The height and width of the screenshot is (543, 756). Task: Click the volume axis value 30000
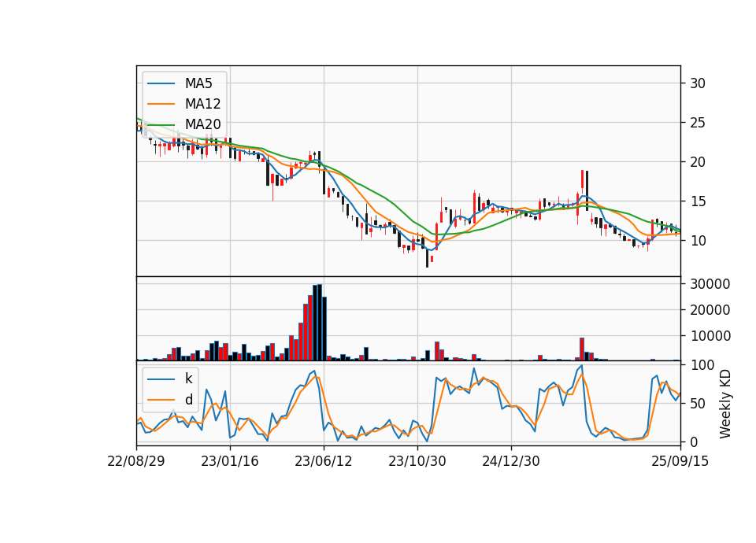click(710, 284)
